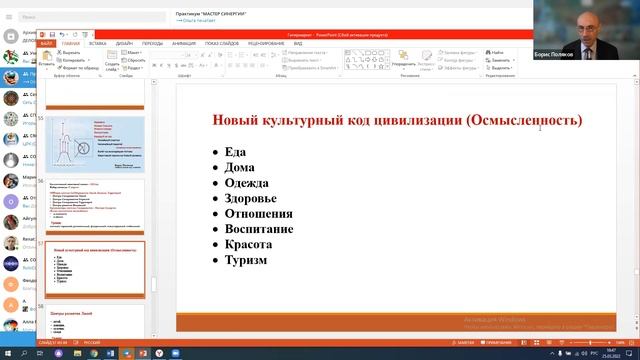
Task: Open File Explorer from the taskbar
Action: pos(78,353)
